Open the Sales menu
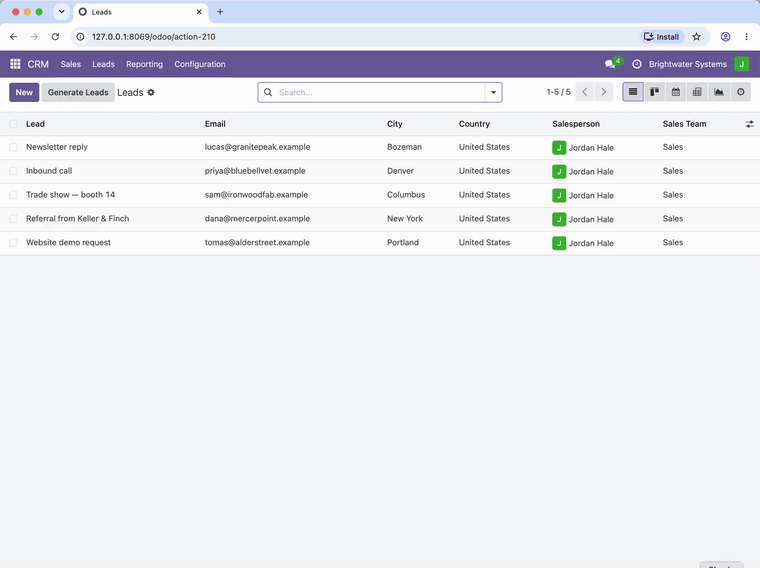Viewport: 760px width, 568px height. pos(71,64)
